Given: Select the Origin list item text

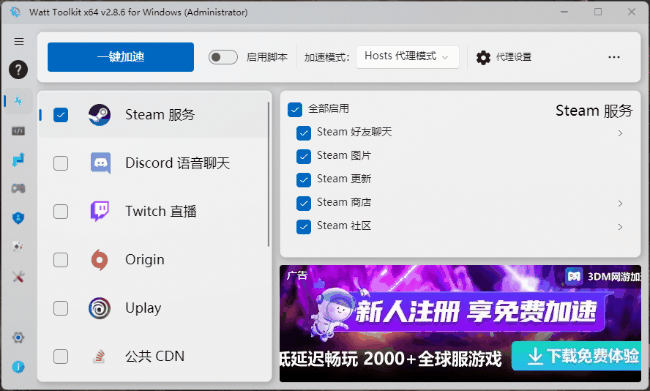Looking at the screenshot, I should [x=145, y=260].
